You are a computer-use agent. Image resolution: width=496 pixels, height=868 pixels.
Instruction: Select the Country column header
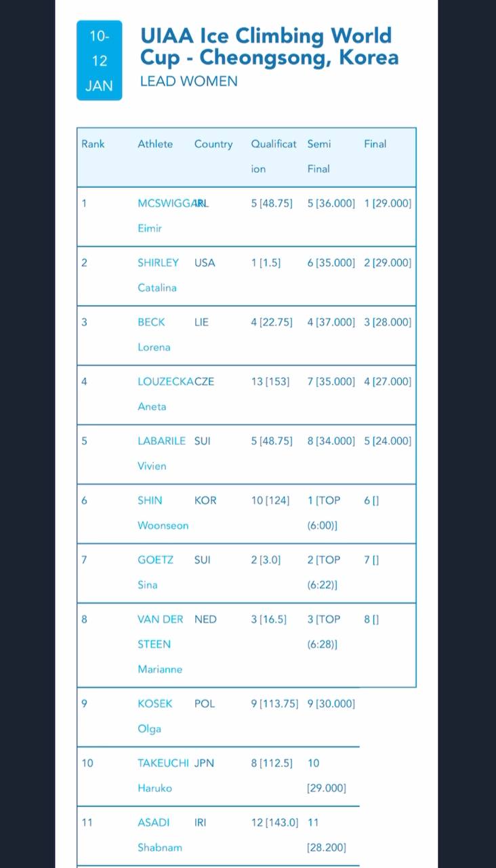(x=213, y=144)
